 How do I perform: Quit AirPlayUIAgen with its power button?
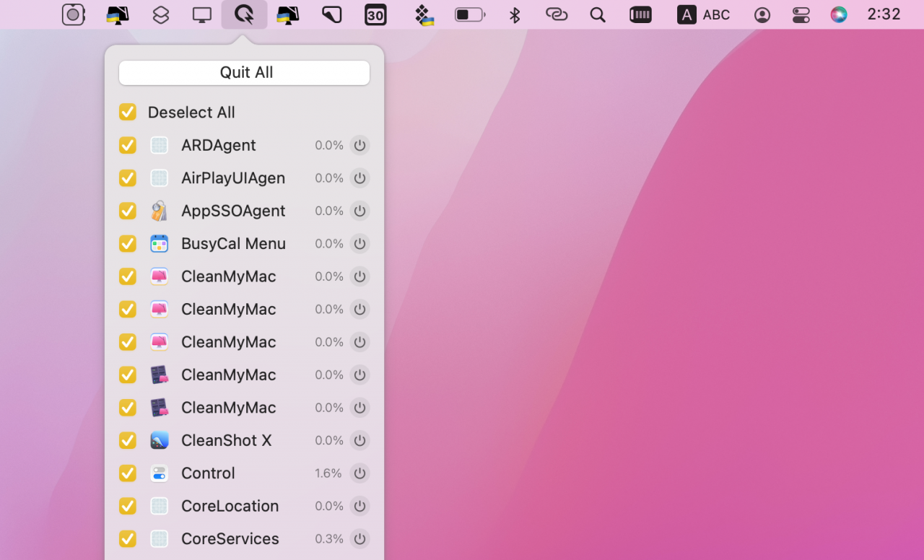359,178
